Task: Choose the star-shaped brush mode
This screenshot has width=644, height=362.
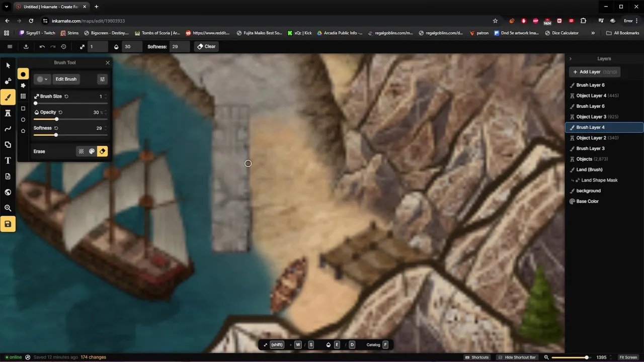Action: (x=23, y=85)
